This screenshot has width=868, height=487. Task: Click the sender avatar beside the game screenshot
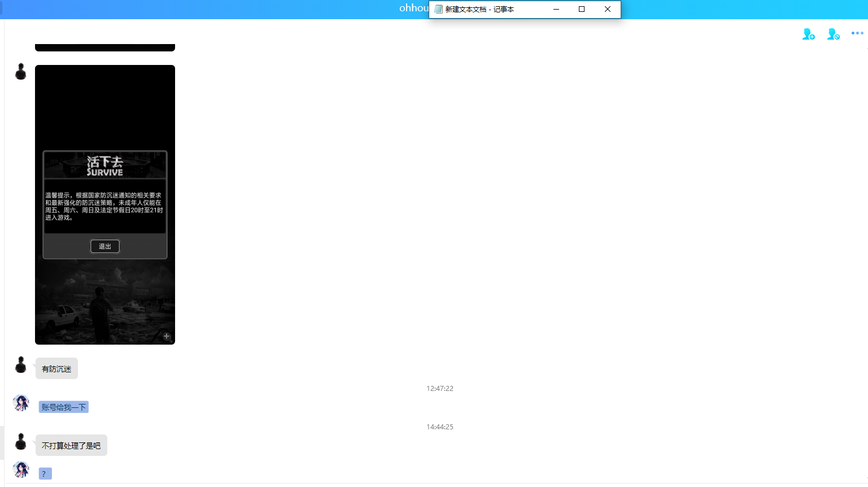[x=21, y=72]
